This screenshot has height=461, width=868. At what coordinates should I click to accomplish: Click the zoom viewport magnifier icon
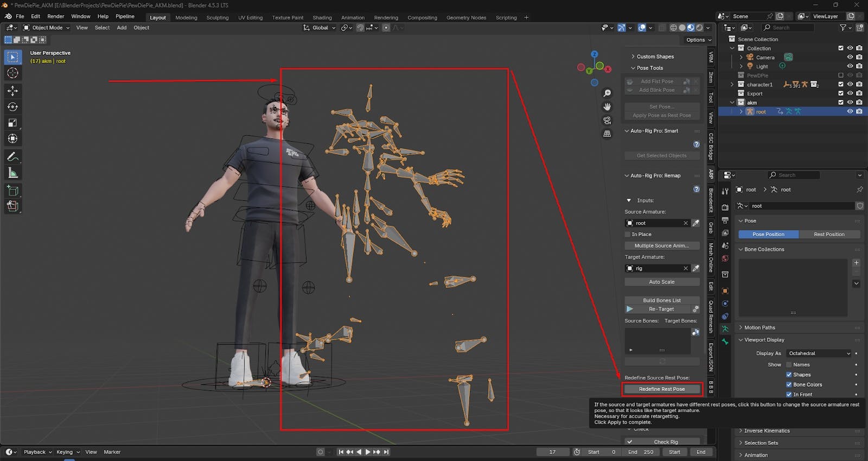[607, 93]
